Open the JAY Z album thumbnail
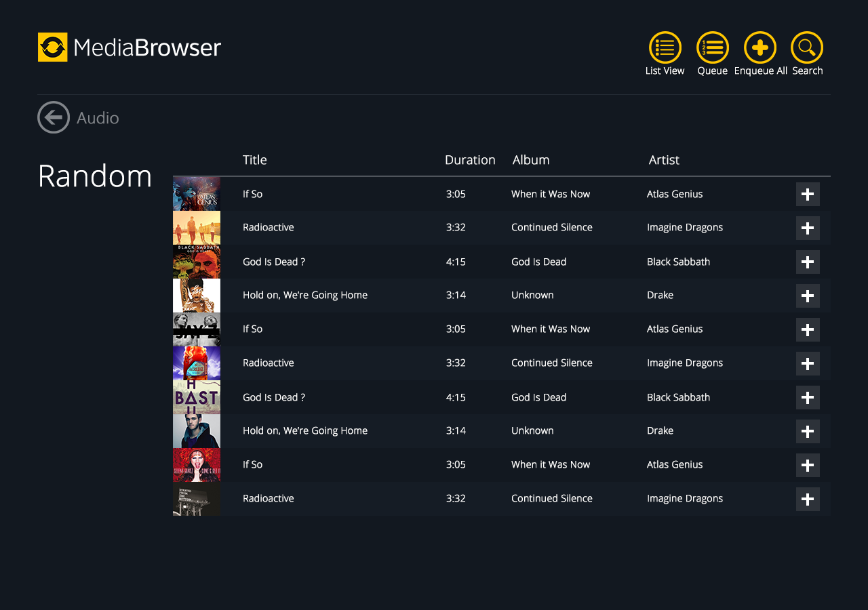Screen dimensions: 868x610 pyautogui.click(x=197, y=329)
